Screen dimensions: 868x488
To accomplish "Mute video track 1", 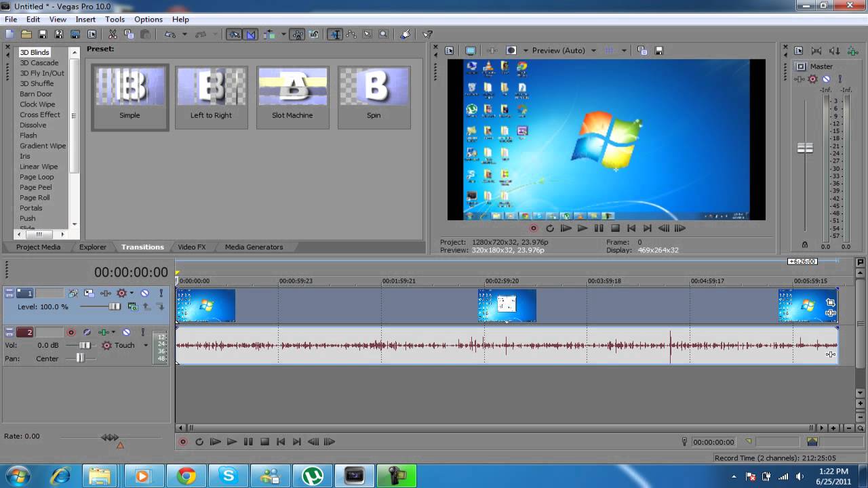I will click(x=144, y=293).
